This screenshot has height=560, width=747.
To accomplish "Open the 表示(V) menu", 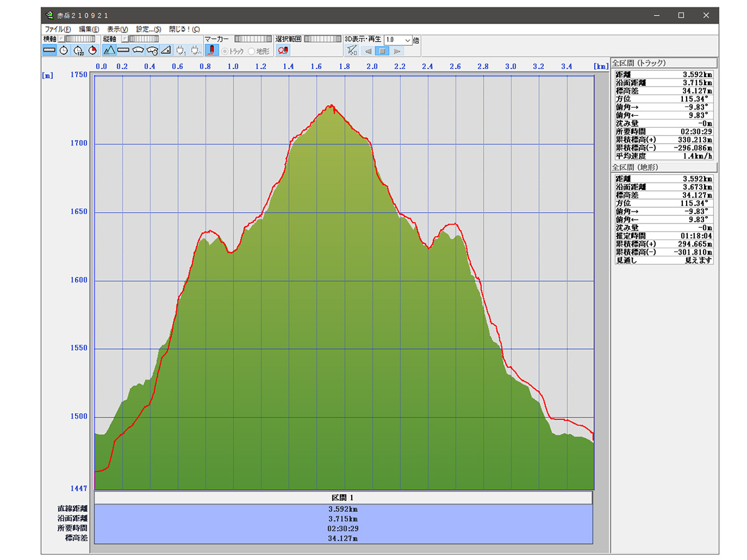I will 117,29.
